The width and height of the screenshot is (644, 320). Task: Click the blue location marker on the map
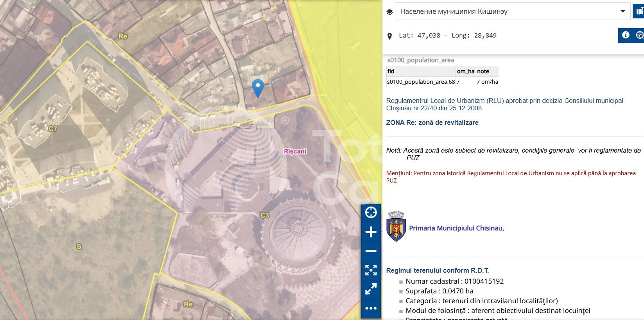[258, 87]
